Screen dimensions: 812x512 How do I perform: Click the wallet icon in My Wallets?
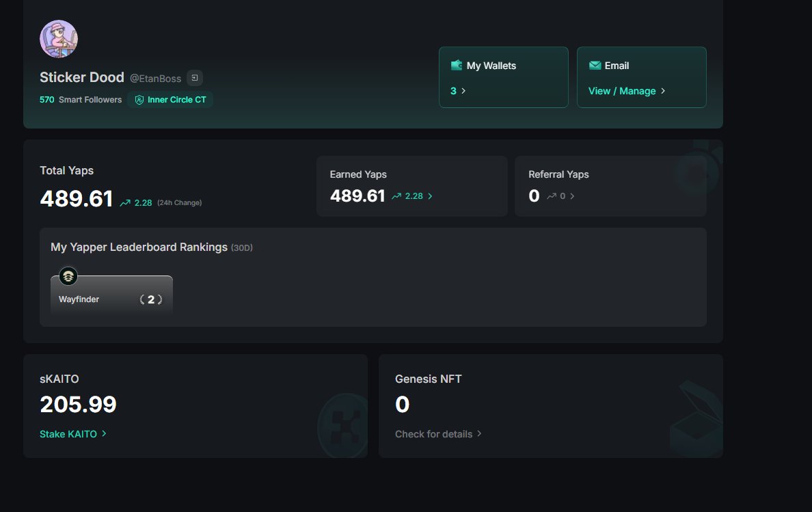tap(456, 65)
